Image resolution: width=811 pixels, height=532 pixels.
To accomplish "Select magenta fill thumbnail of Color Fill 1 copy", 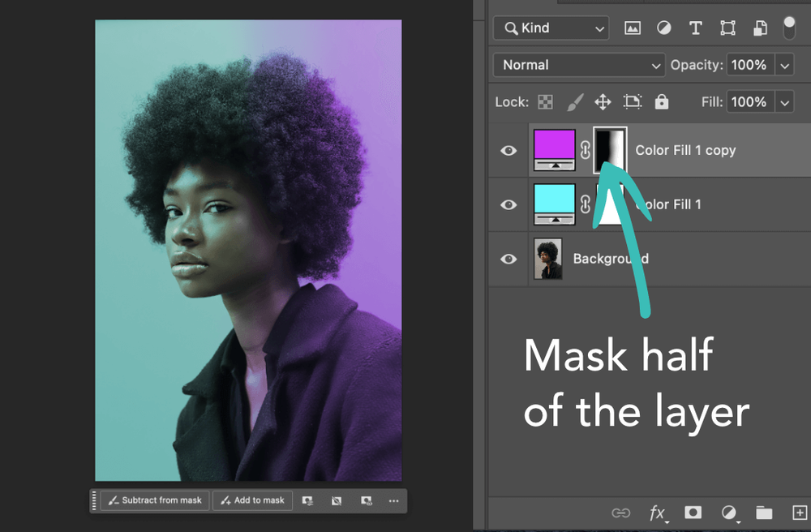I will click(x=555, y=150).
